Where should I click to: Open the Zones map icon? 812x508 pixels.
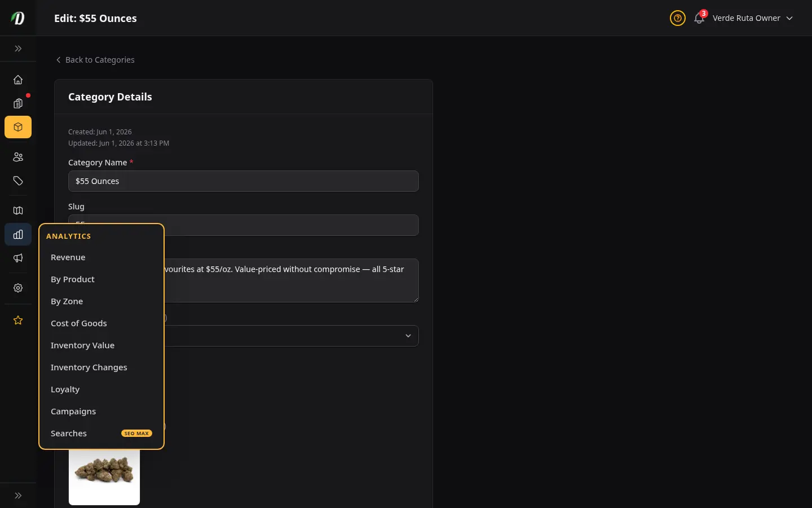18,211
